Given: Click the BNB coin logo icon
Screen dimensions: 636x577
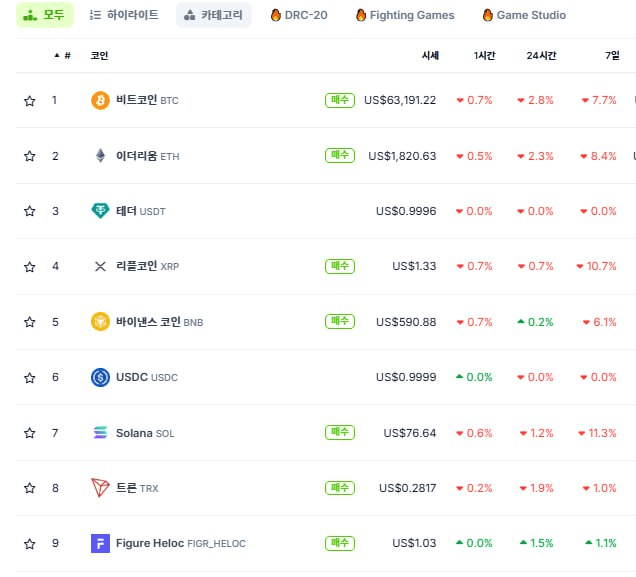Looking at the screenshot, I should 100,322.
